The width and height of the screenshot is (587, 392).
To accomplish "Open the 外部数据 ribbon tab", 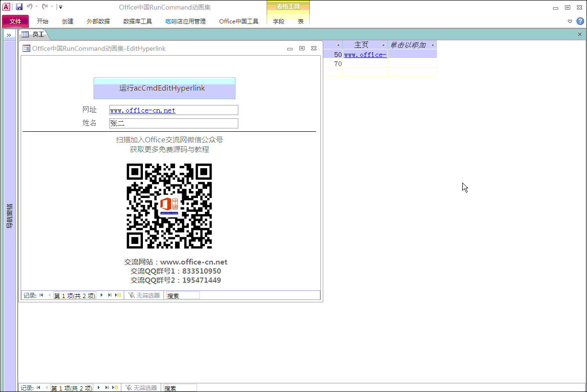I will click(98, 22).
